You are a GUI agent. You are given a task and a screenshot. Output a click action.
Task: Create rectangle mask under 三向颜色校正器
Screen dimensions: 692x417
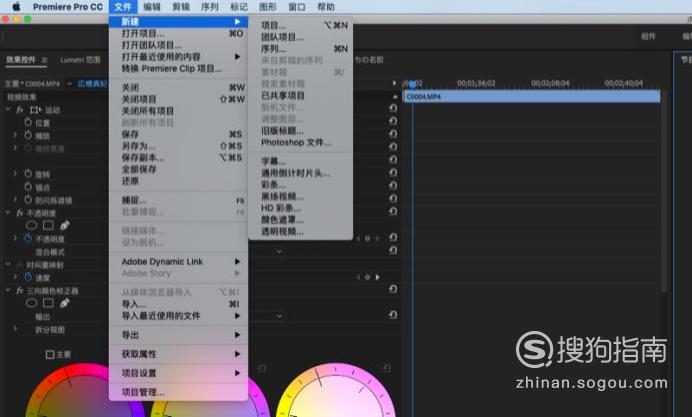[x=48, y=303]
